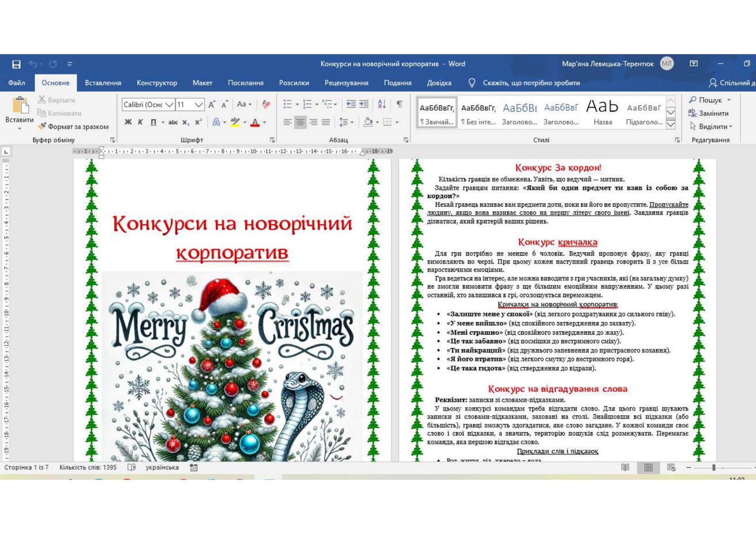The width and height of the screenshot is (756, 534).
Task: Redo the action in quick access toolbar
Action: tap(53, 64)
